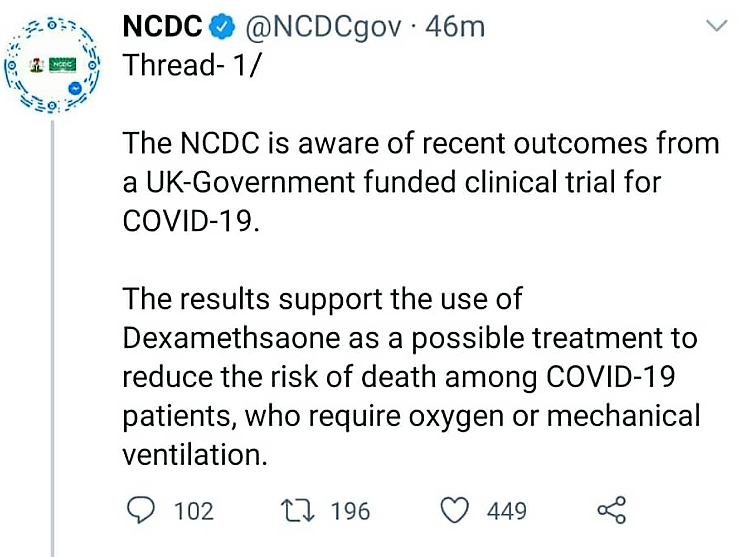Open the reply comment bubble icon
This screenshot has width=738, height=557.
[x=140, y=510]
